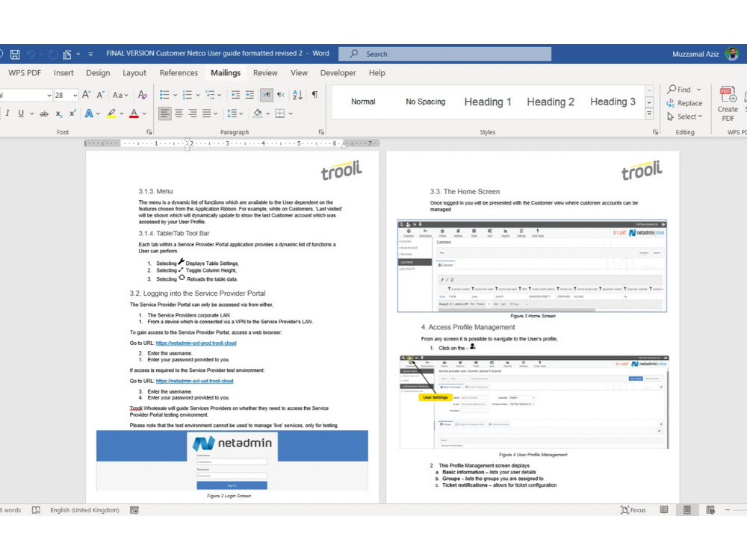Click the Create PDF icon
The image size is (747, 560).
728,104
